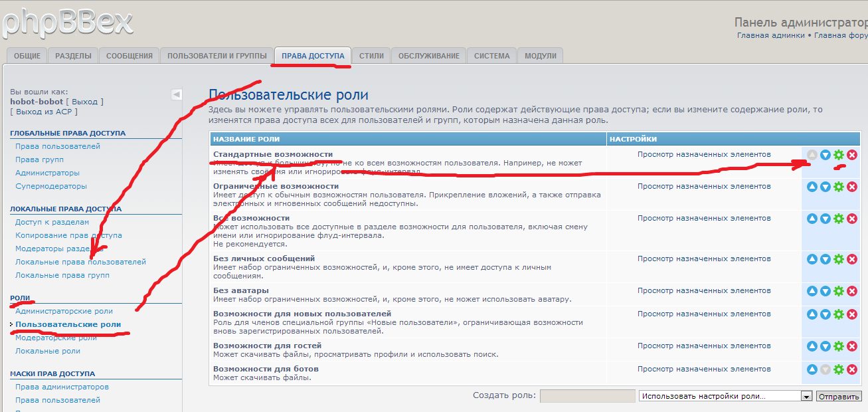868x412 pixels.
Task: Delete the Ограниченные возможности role via red X
Action: coord(852,187)
